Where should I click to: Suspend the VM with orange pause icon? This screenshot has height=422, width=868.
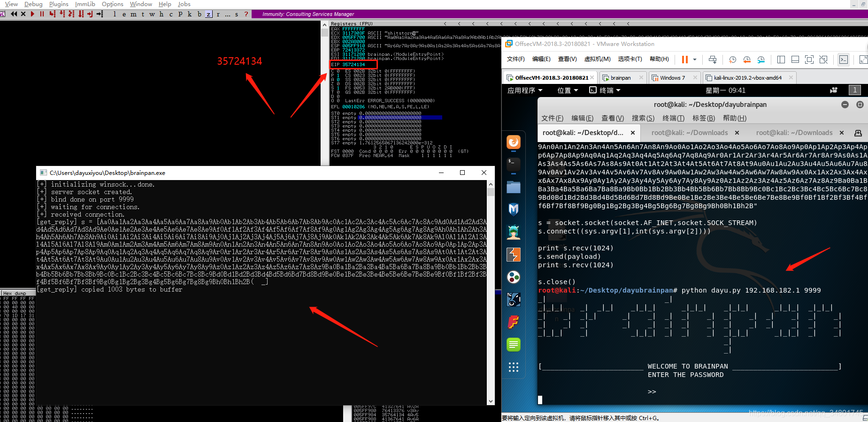tap(685, 60)
